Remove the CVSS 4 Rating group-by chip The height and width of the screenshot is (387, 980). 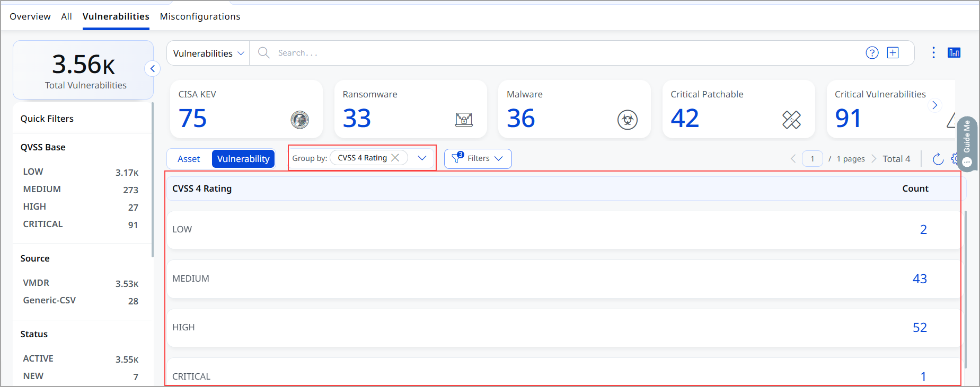[395, 158]
